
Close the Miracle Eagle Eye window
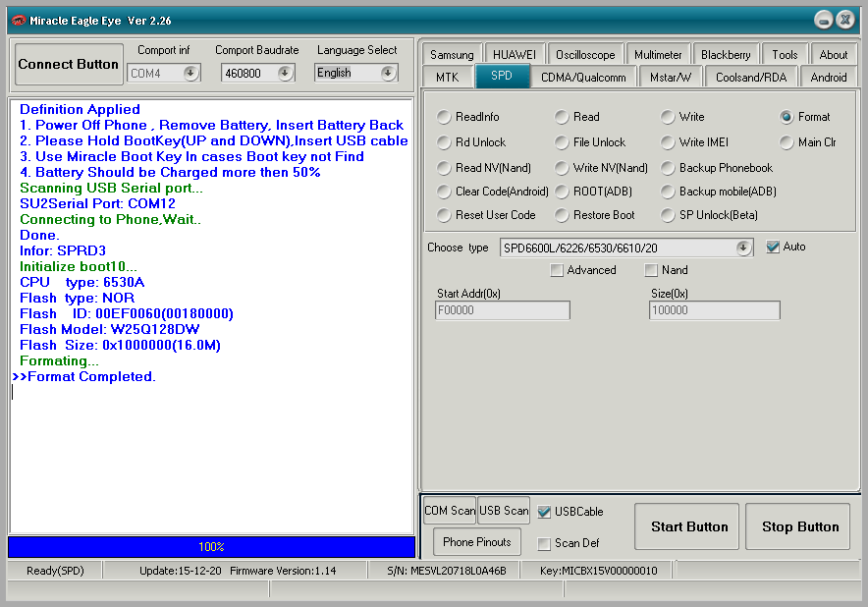click(x=845, y=21)
